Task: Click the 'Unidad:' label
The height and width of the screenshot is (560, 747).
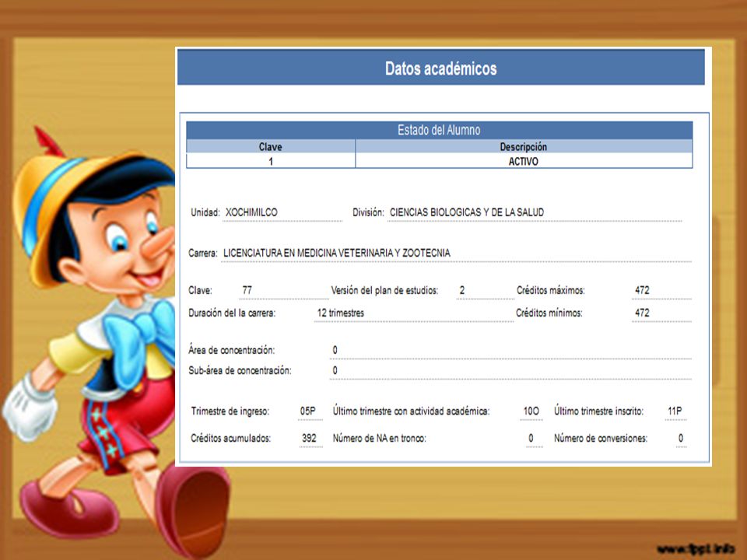Action: click(x=205, y=212)
